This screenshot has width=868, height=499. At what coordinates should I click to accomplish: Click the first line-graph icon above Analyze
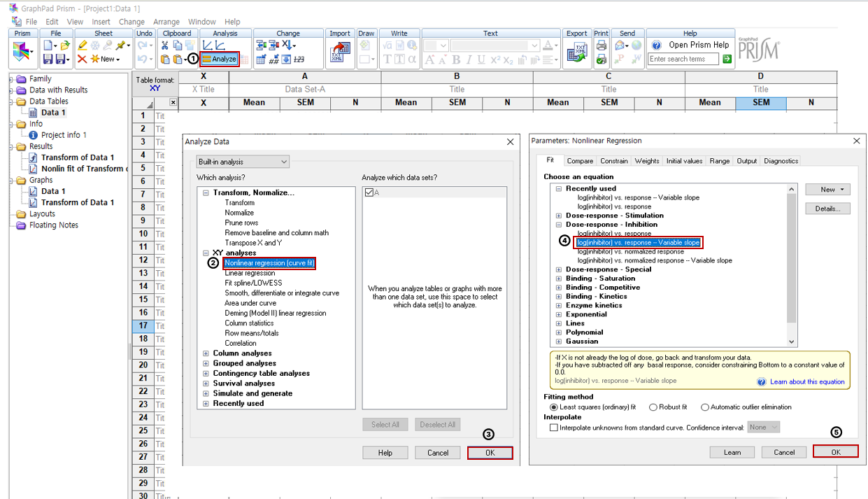[x=207, y=45]
